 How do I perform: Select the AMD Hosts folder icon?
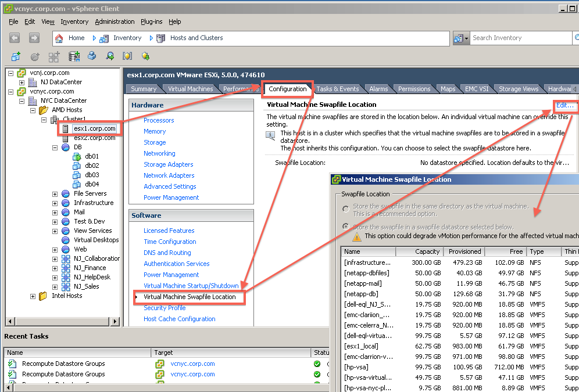[x=44, y=110]
